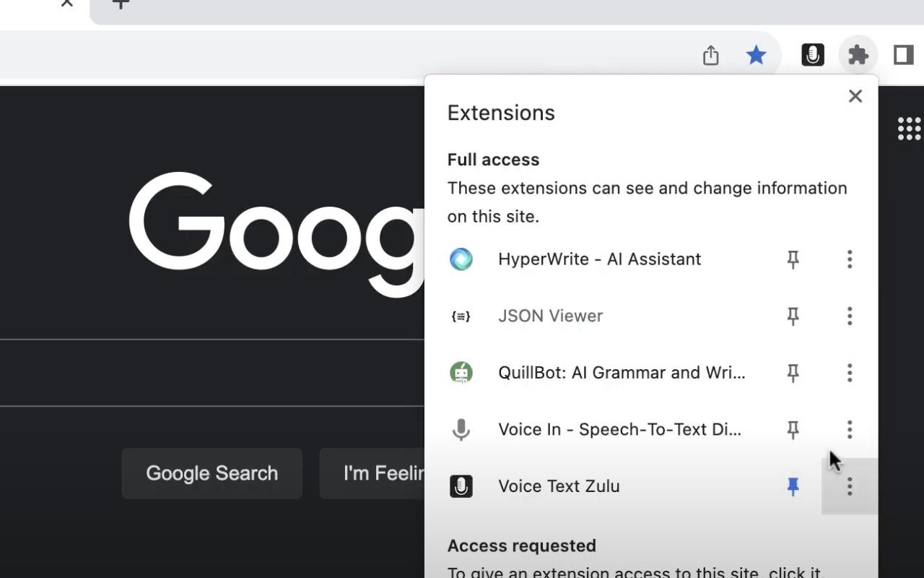Image resolution: width=924 pixels, height=578 pixels.
Task: Click the Access requested section label
Action: tap(521, 545)
